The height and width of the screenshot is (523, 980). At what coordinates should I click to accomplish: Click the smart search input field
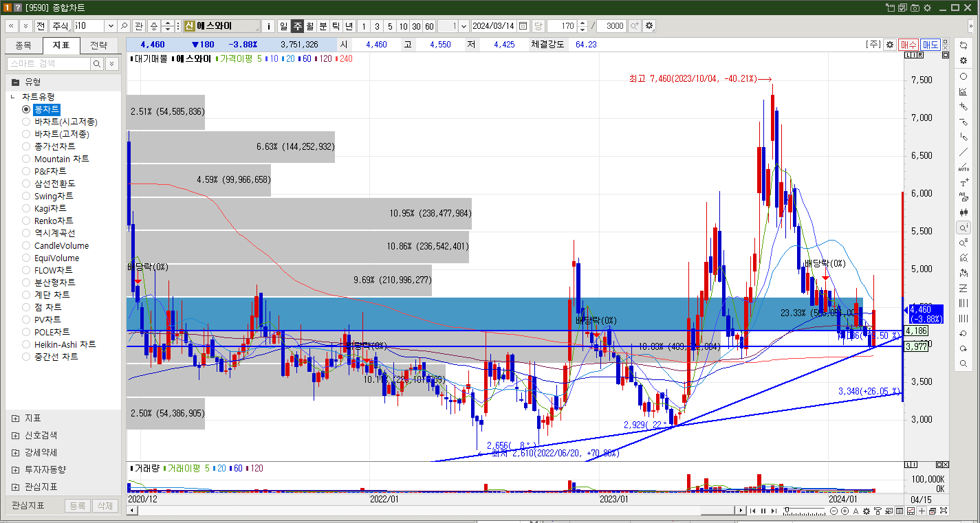coord(48,63)
